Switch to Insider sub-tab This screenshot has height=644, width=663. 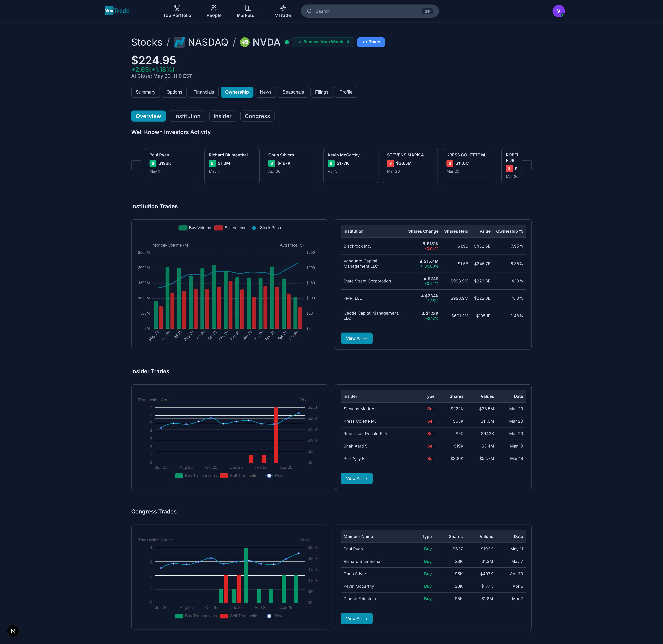click(222, 116)
